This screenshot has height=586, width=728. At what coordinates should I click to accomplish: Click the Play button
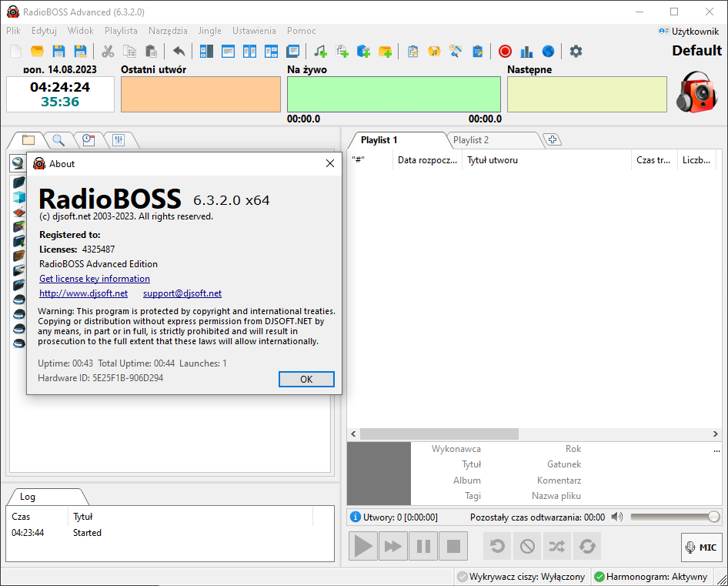coord(363,546)
